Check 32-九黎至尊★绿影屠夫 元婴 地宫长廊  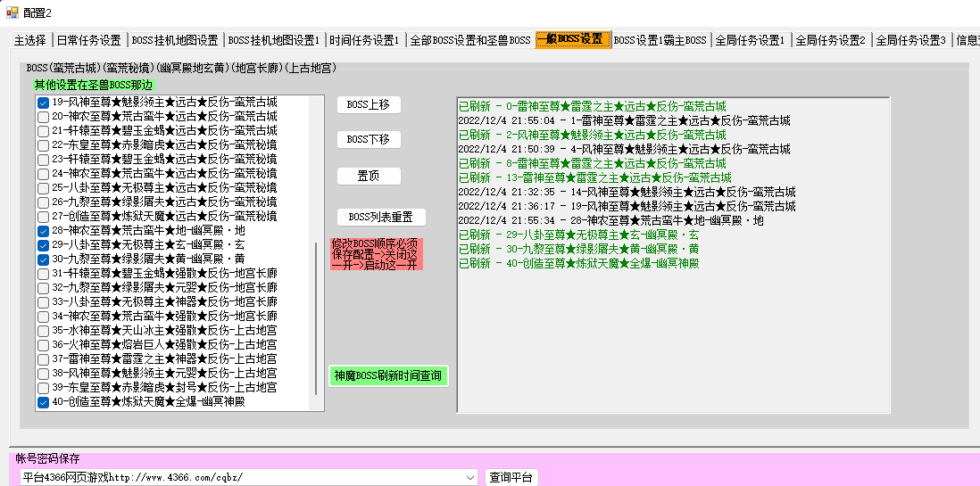point(43,289)
